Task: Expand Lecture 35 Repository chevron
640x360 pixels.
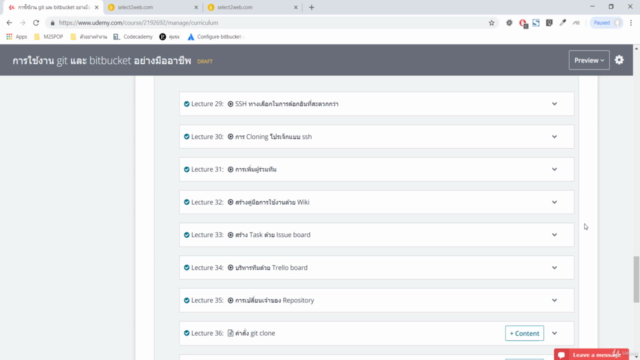Action: tap(554, 300)
